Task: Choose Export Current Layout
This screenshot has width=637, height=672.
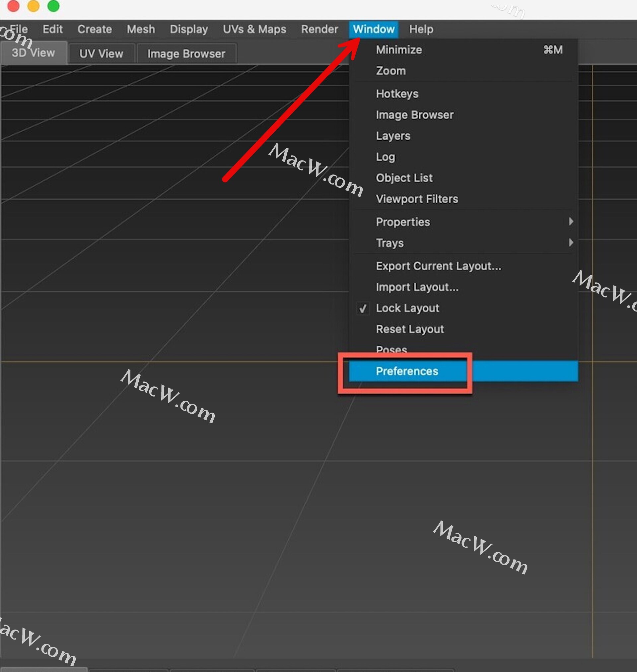Action: (x=464, y=266)
